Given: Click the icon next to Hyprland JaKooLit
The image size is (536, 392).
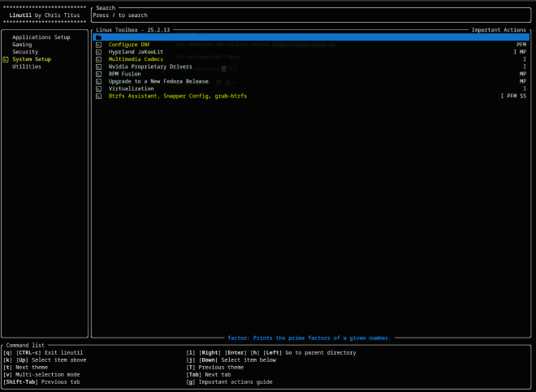Looking at the screenshot, I should (x=98, y=52).
